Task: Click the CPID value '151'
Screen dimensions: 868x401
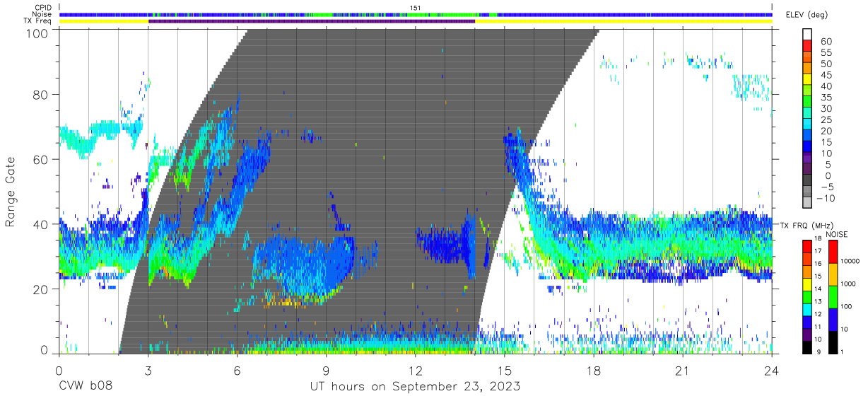Action: click(416, 8)
